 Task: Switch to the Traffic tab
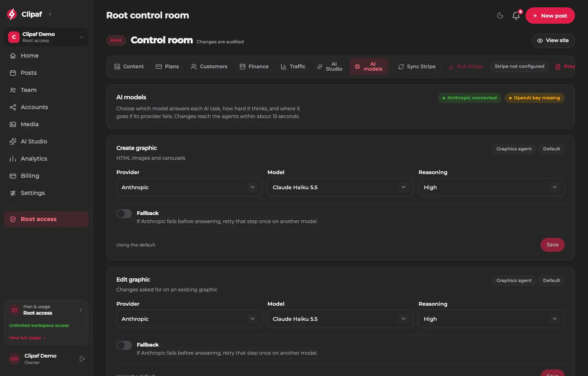click(293, 67)
